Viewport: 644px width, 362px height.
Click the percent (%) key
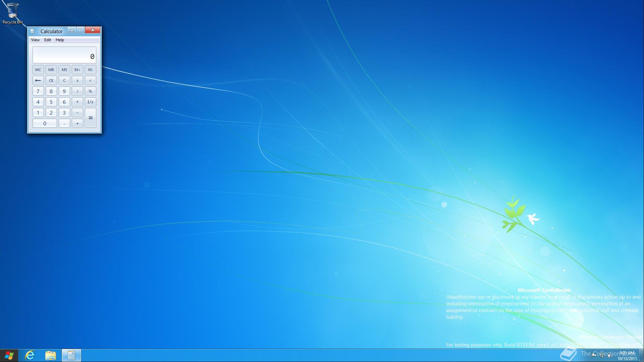click(x=91, y=91)
